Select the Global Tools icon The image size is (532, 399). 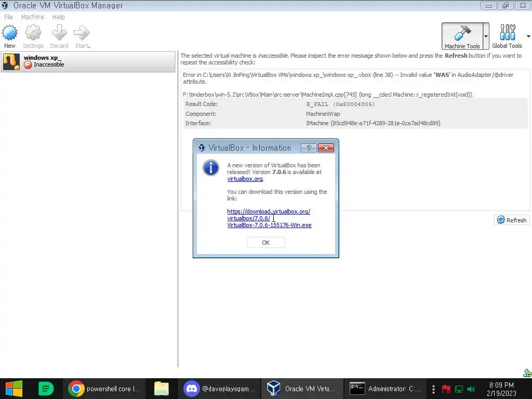(507, 36)
